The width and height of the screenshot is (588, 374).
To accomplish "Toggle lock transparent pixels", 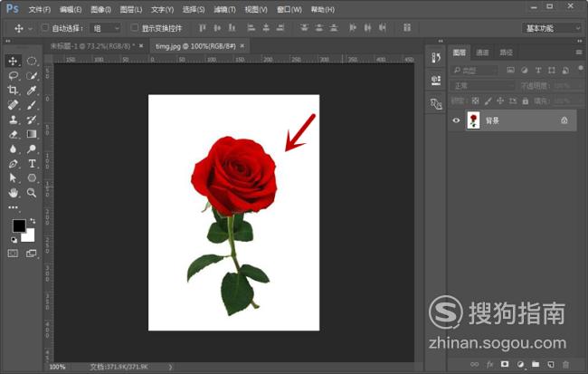I will click(x=475, y=101).
